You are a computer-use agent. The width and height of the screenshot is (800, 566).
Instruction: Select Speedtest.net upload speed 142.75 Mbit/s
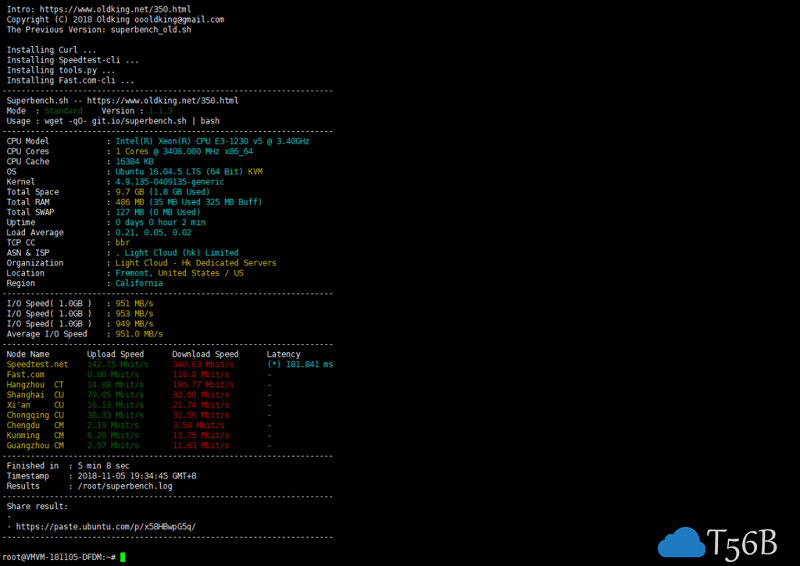pos(118,364)
